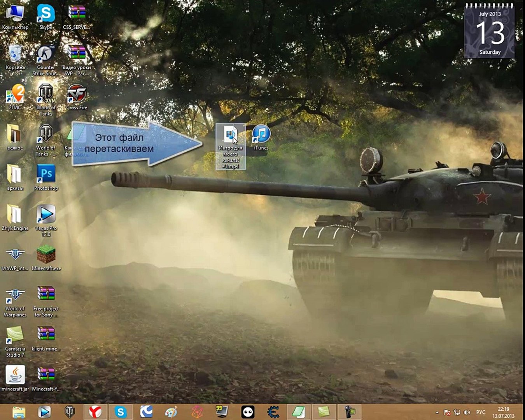Open Cheat Engine from the taskbar

click(x=273, y=411)
